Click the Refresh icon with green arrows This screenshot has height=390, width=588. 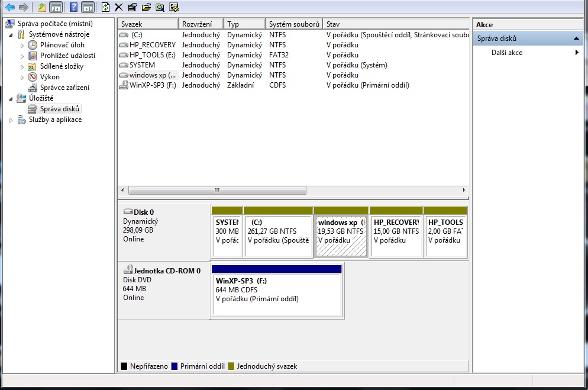106,7
